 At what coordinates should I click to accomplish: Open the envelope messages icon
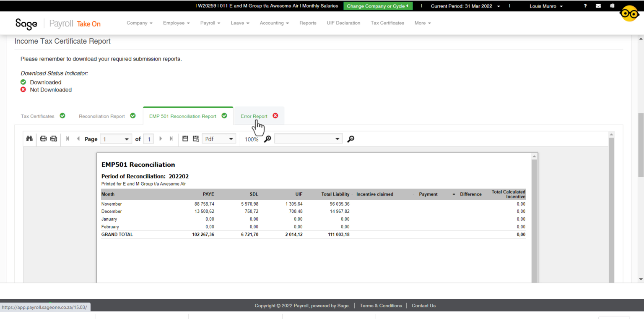click(x=598, y=6)
